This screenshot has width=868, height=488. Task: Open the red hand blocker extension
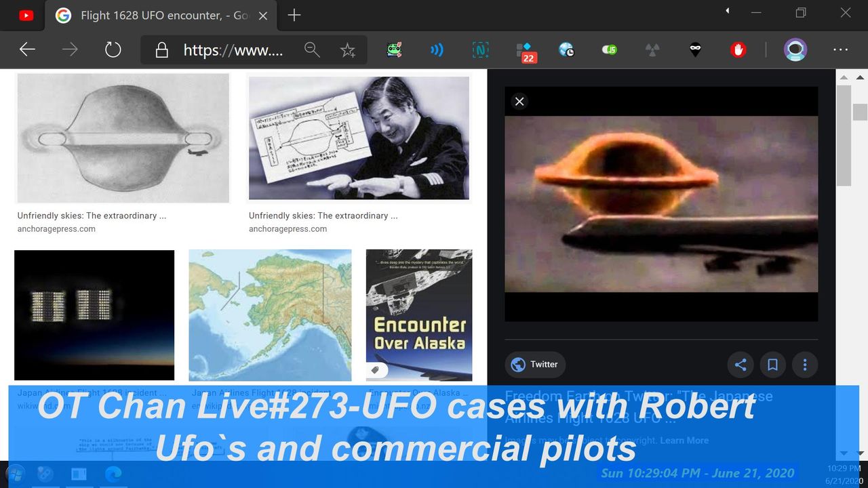[738, 49]
